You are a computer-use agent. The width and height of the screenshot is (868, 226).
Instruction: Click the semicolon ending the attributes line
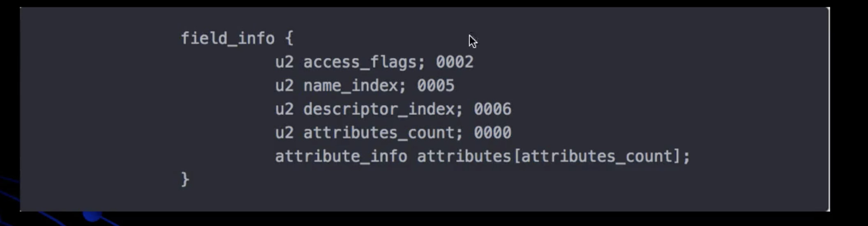pos(686,157)
